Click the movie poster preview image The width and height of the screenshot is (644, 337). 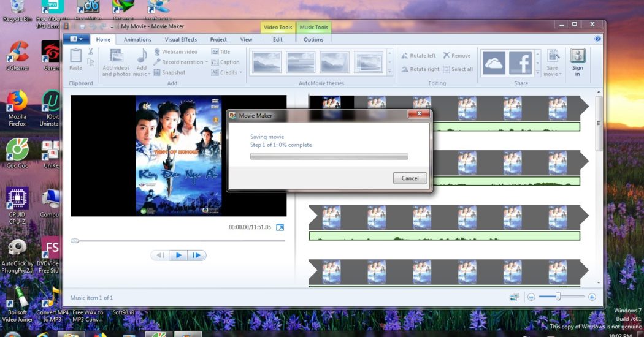[178, 156]
